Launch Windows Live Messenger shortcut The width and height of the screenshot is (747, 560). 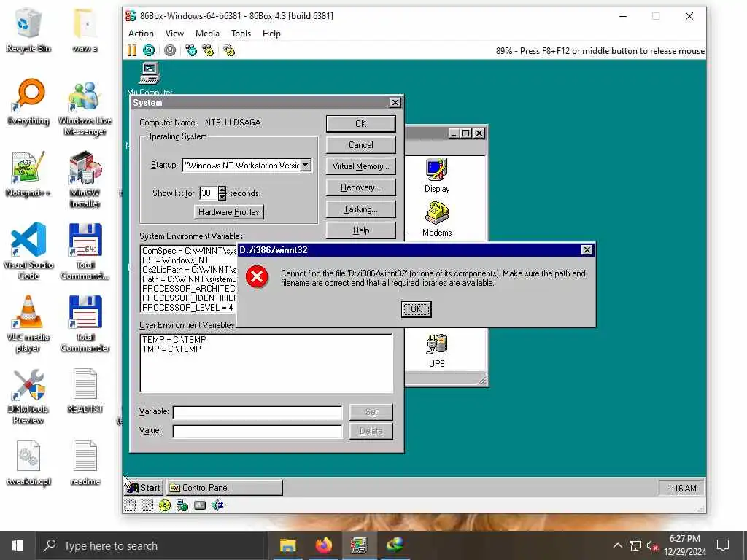click(x=85, y=109)
